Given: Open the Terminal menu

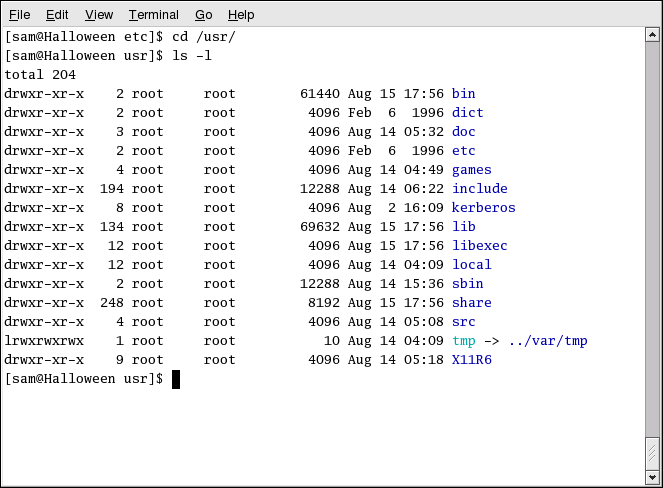Looking at the screenshot, I should point(153,15).
